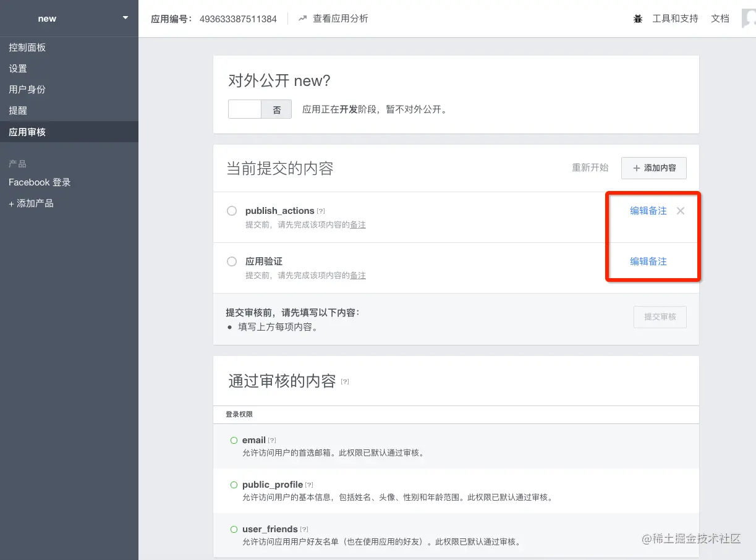Click 重新开始 link
756x560 pixels.
590,168
